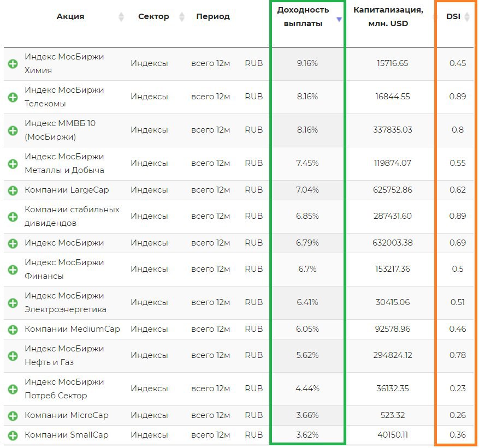
Task: Expand the Индекс МосБиржи Химия row plus icon
Action: tap(13, 64)
